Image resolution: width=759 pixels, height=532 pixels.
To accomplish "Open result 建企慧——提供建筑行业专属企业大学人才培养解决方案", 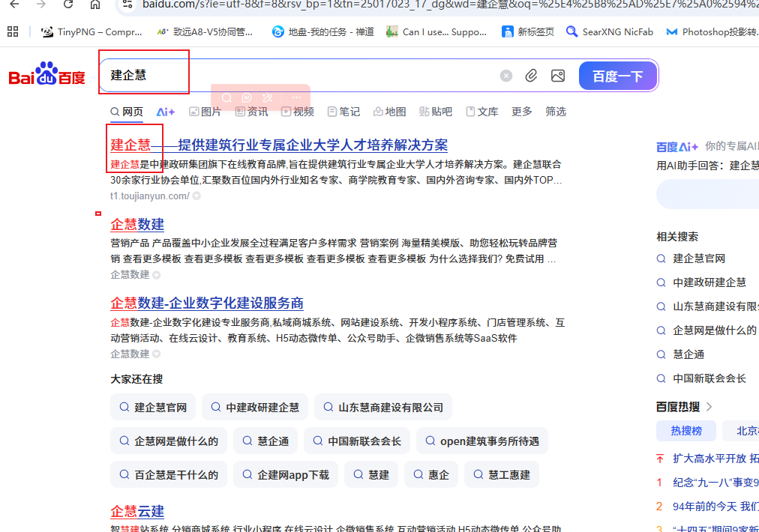I will click(279, 145).
